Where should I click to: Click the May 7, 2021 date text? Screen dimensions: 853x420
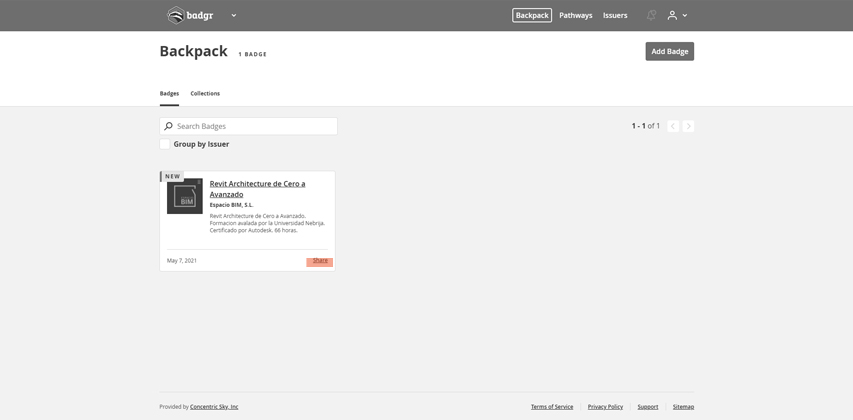(182, 261)
